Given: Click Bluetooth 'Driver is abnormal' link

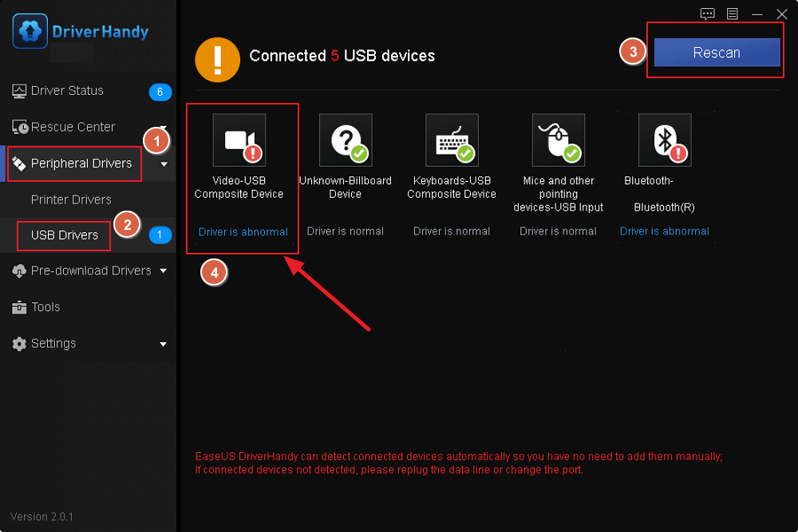Looking at the screenshot, I should pos(664,231).
